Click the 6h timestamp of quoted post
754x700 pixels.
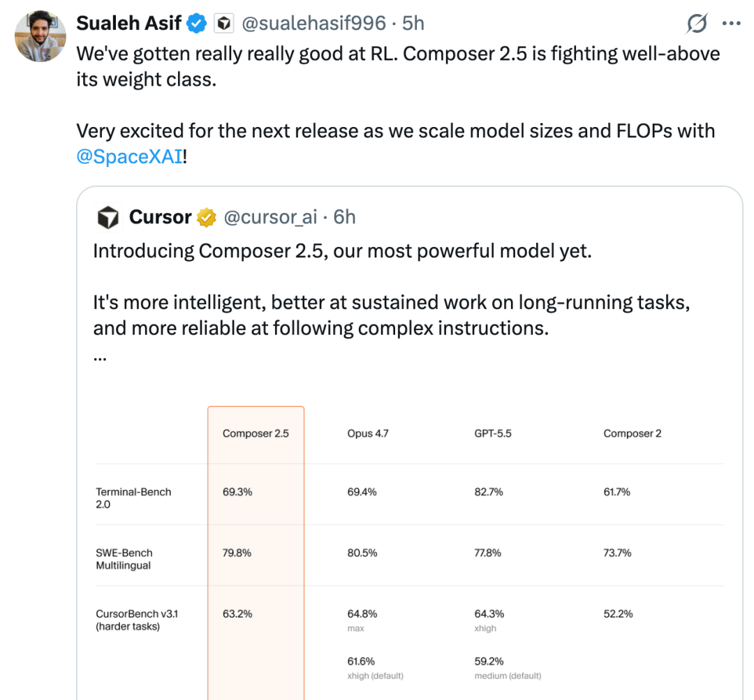point(344,217)
